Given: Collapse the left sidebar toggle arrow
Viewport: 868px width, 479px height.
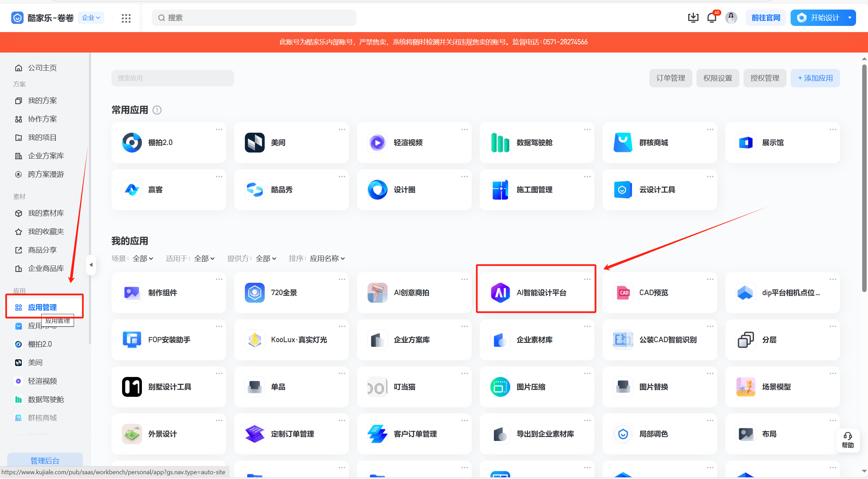Looking at the screenshot, I should tap(91, 265).
